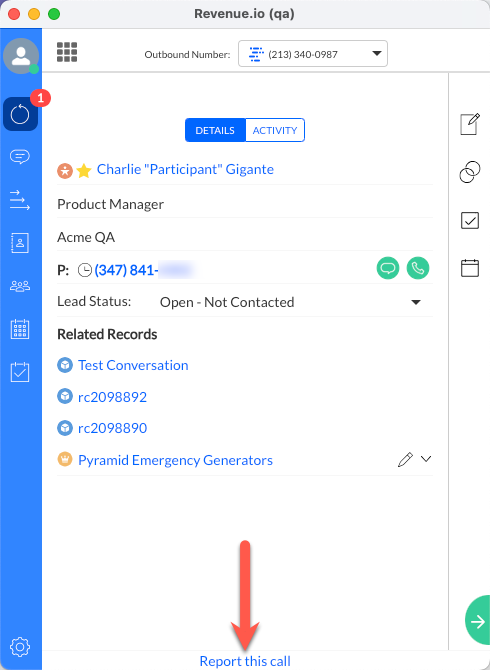
Task: Open the dial pad grid icon
Action: (x=67, y=52)
